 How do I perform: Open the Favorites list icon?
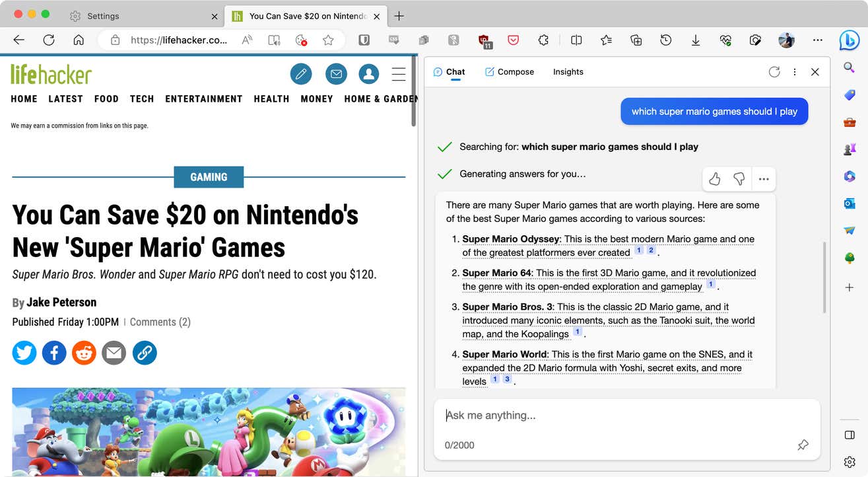coord(606,40)
